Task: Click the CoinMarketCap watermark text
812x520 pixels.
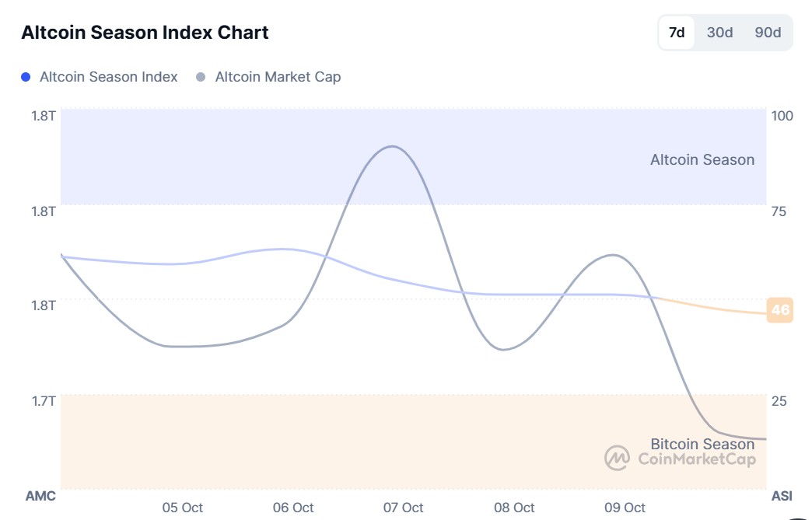Action: pos(696,459)
